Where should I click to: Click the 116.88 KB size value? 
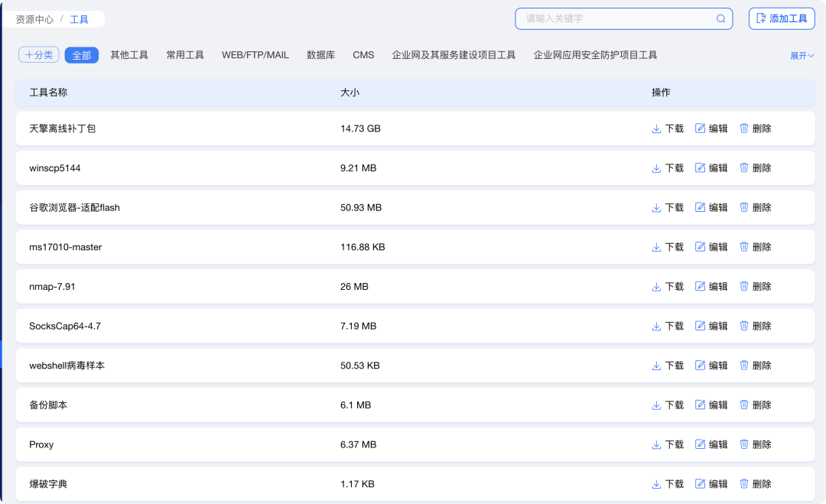point(363,247)
